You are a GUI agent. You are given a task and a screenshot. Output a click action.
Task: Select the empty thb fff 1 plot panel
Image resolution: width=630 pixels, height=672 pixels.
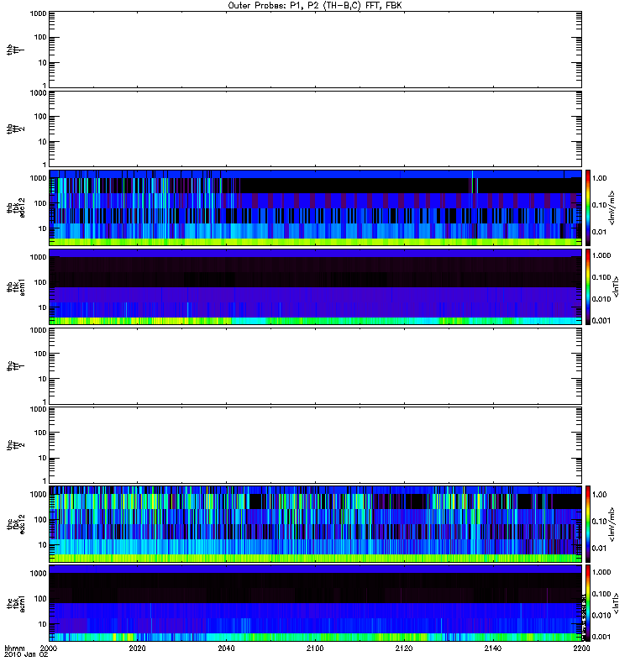click(316, 50)
